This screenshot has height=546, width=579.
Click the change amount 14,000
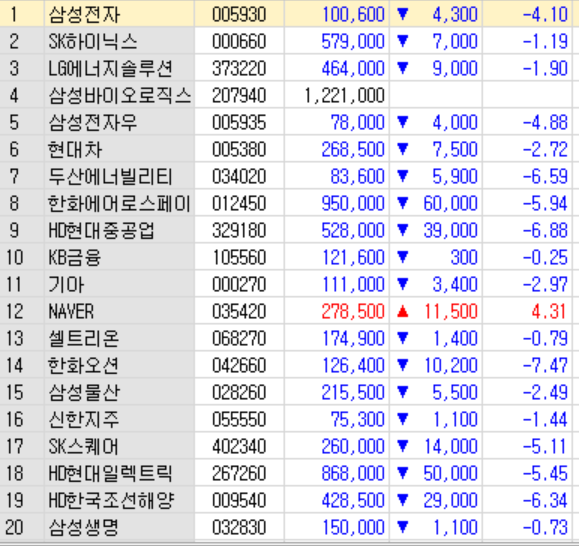(x=450, y=446)
